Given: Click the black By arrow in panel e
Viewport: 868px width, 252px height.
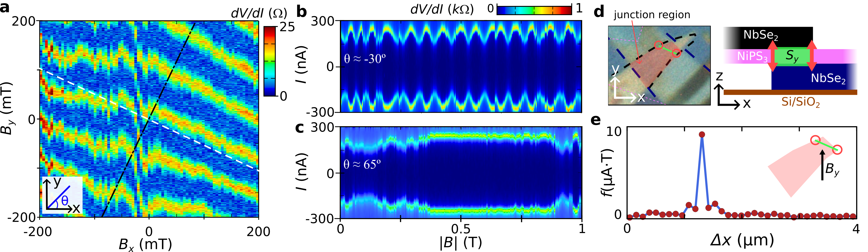Looking at the screenshot, I should [823, 165].
